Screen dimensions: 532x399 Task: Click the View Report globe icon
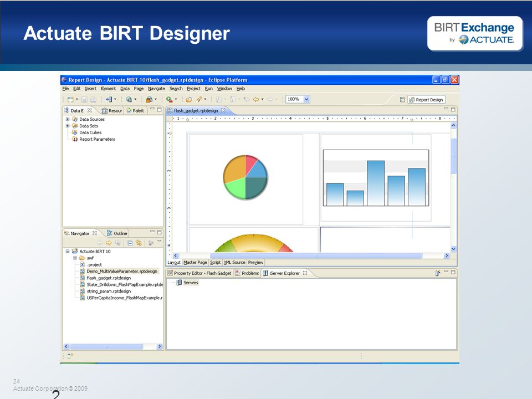click(x=129, y=99)
